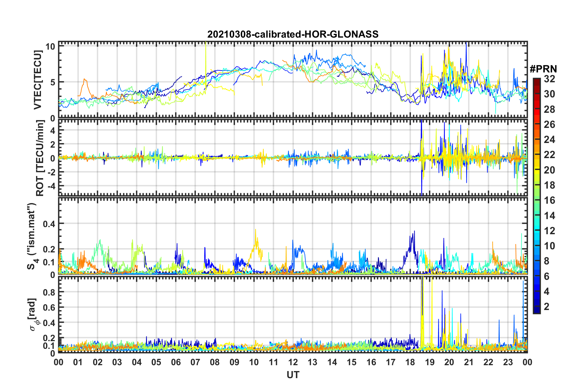Select the #PRN colorbar title

[543, 69]
